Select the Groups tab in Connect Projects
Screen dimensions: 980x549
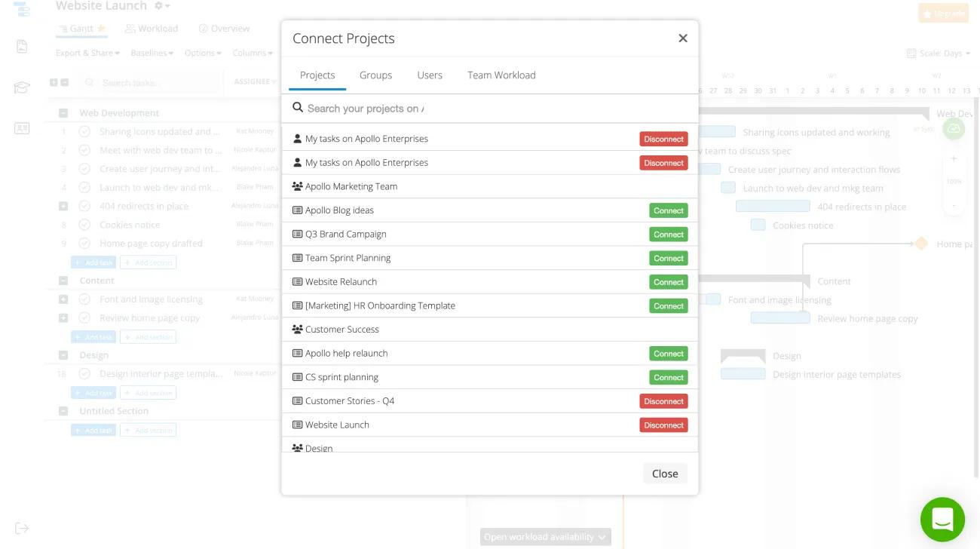pyautogui.click(x=375, y=75)
